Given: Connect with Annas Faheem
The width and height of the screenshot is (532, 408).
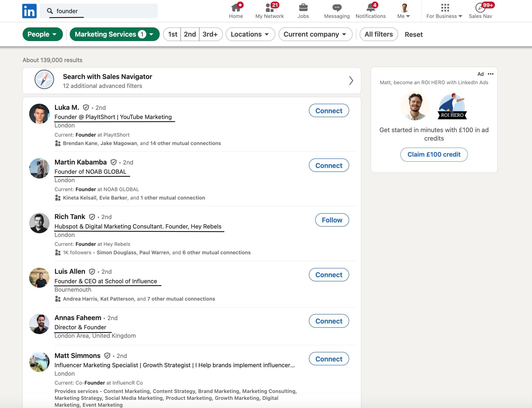Looking at the screenshot, I should coord(329,321).
